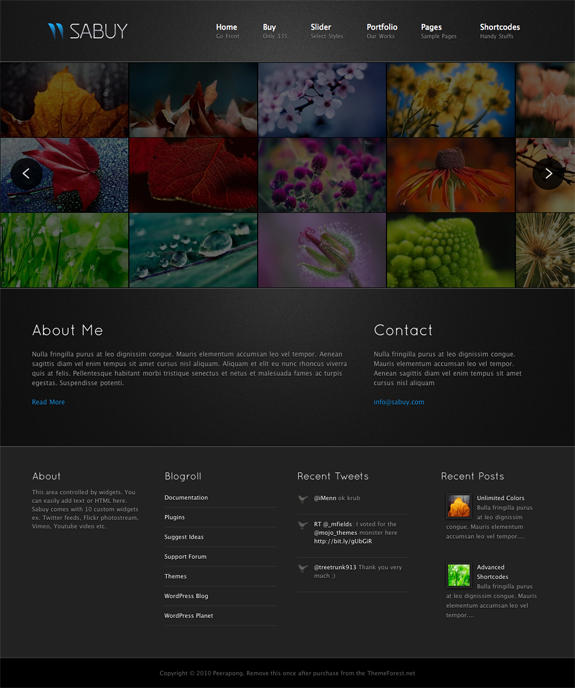This screenshot has width=575, height=688.
Task: Advance slider with next arrow
Action: [548, 174]
